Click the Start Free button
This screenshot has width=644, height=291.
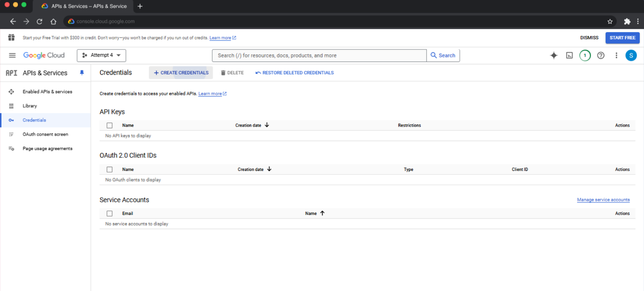[x=622, y=38]
